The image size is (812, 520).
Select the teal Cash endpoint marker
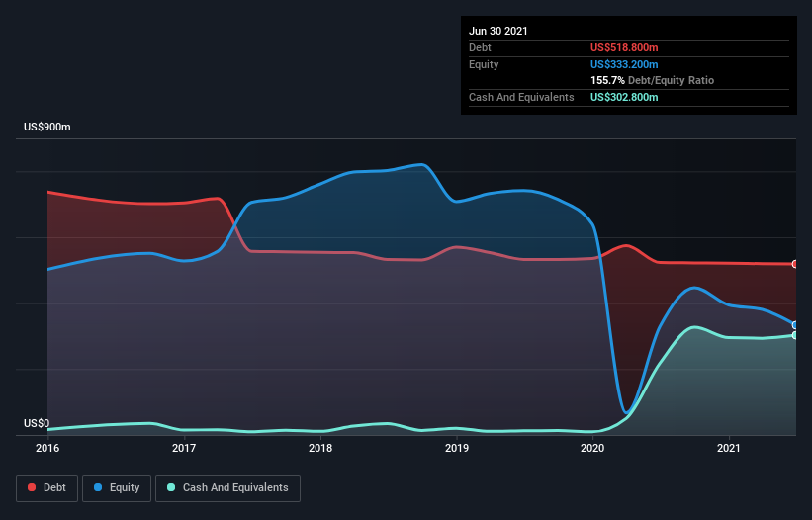(795, 335)
